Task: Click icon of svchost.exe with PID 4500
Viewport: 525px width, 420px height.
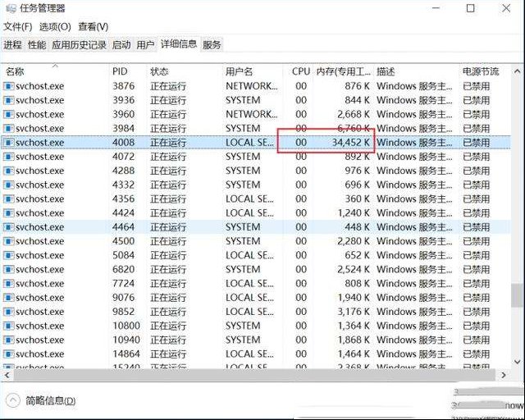Action: tap(9, 241)
